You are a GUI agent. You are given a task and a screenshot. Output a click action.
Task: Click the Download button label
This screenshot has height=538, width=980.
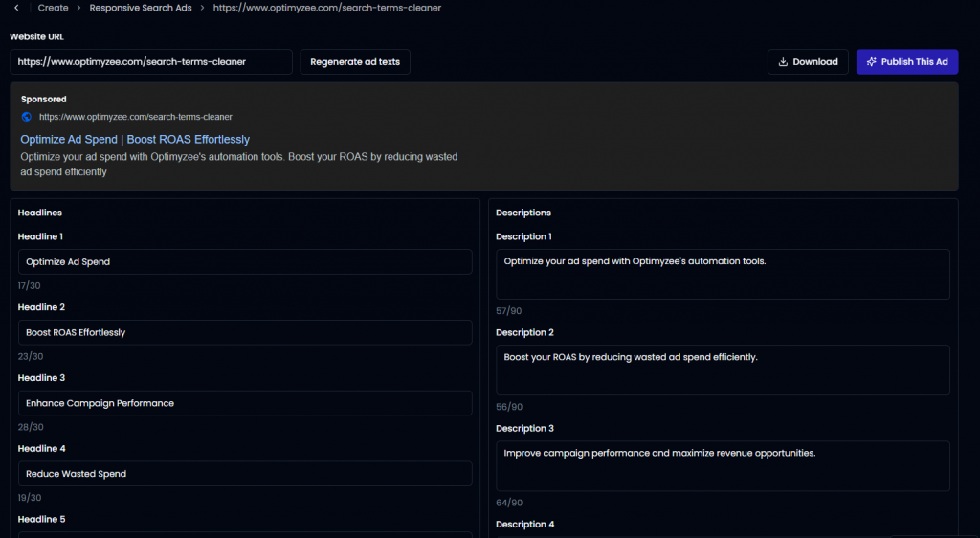pyautogui.click(x=814, y=62)
